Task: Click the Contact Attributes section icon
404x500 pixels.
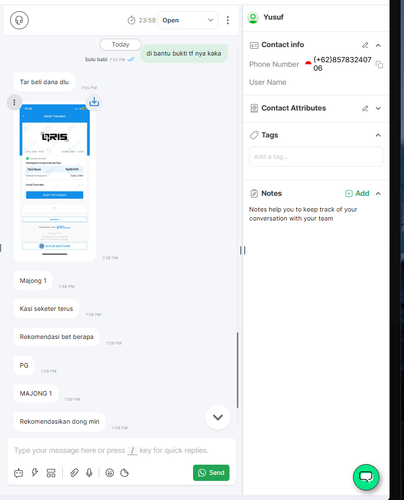Action: click(x=254, y=108)
